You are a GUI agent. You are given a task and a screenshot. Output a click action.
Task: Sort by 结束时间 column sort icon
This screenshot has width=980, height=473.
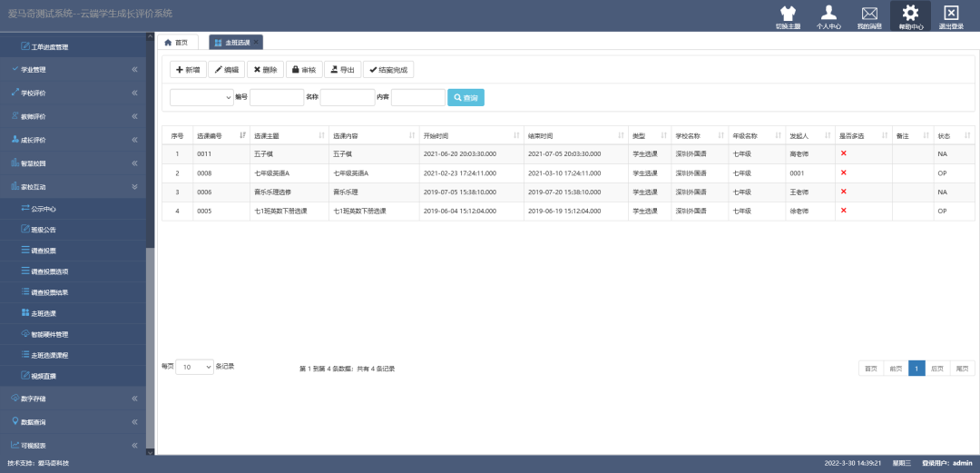tap(621, 136)
